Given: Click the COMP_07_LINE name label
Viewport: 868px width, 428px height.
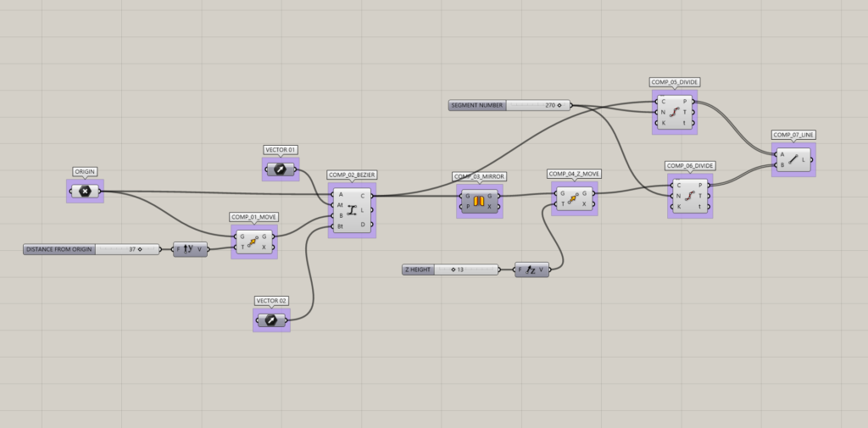Looking at the screenshot, I should click(x=793, y=135).
